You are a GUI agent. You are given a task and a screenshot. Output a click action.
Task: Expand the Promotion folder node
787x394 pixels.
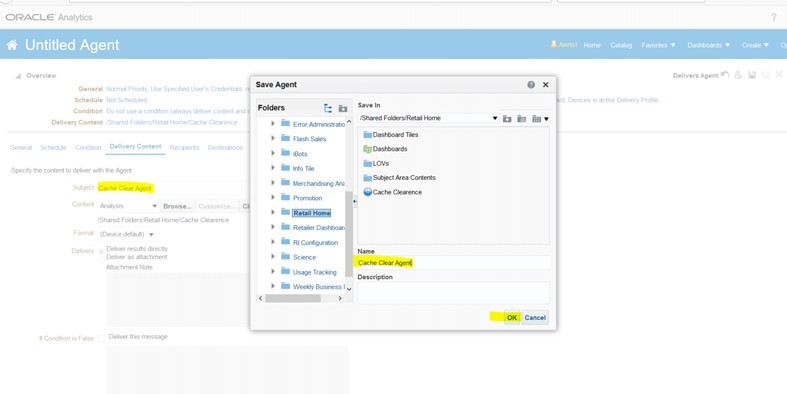click(x=273, y=197)
